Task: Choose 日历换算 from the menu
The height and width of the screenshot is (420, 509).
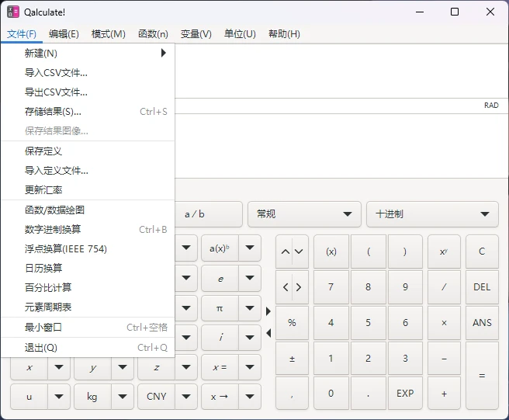Action: pyautogui.click(x=88, y=269)
